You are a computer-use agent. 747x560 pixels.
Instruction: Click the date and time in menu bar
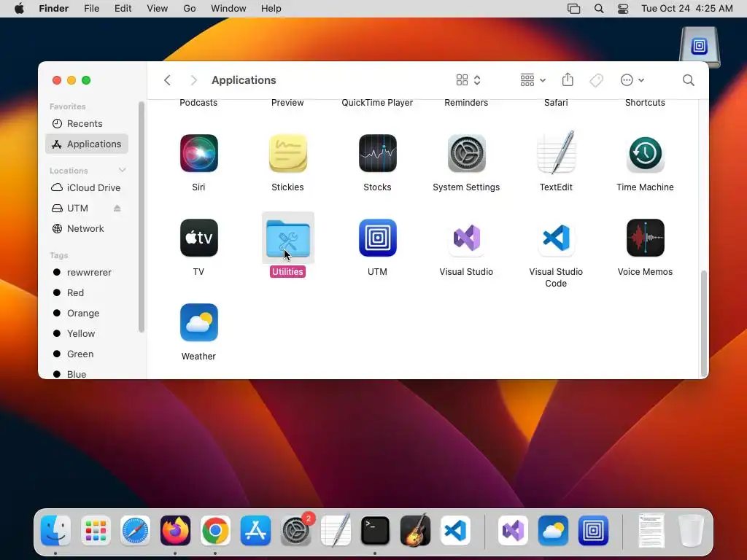(687, 9)
